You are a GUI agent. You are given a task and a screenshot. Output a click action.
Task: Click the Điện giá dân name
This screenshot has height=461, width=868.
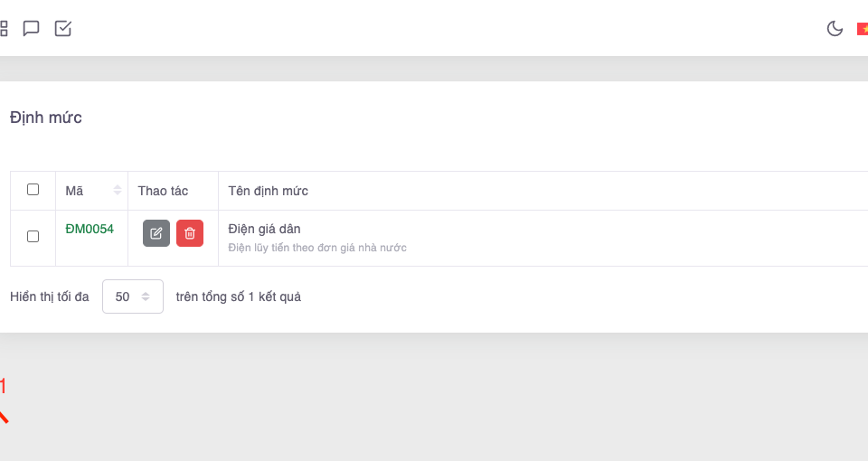tap(264, 229)
